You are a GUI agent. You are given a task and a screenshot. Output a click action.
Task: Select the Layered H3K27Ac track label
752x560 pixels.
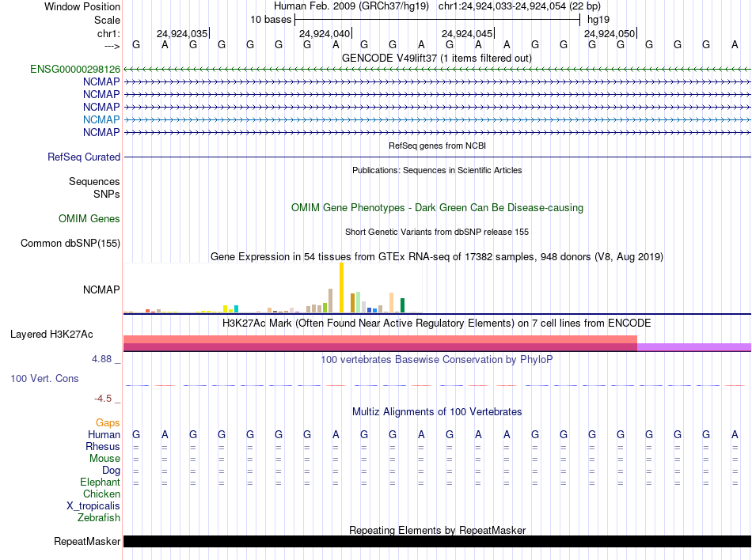click(51, 335)
